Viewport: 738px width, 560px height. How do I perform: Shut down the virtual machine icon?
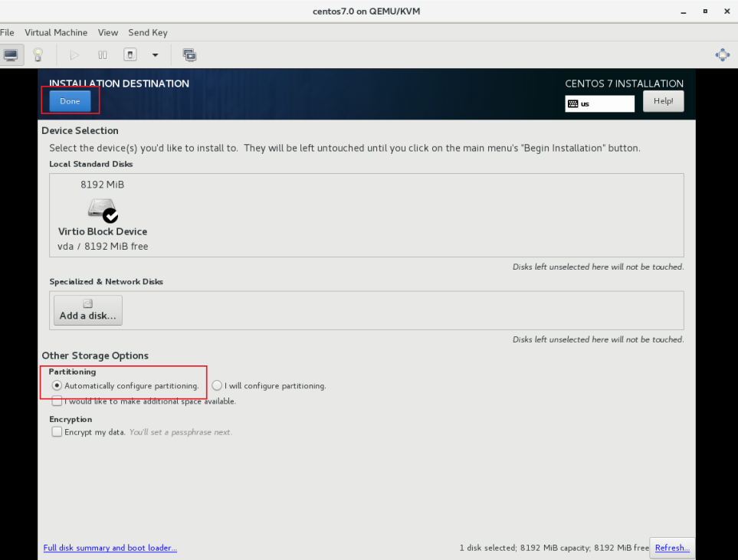click(x=130, y=55)
